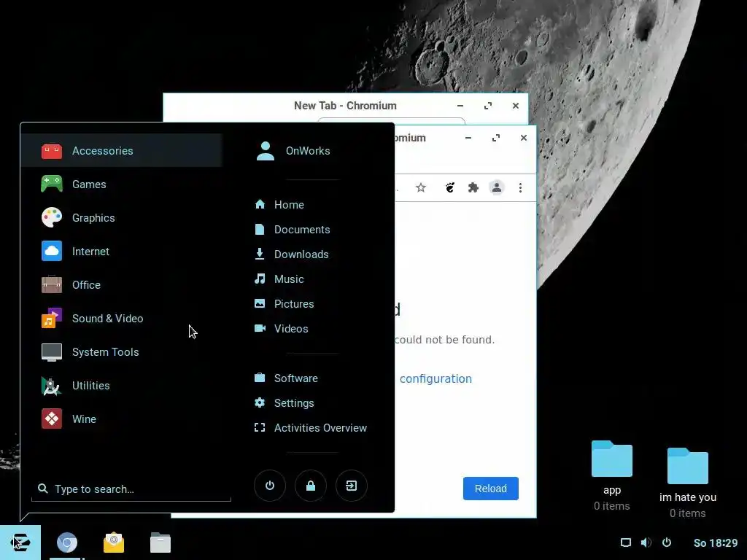747x560 pixels.
Task: Minimize the front Chromium window
Action: click(468, 138)
